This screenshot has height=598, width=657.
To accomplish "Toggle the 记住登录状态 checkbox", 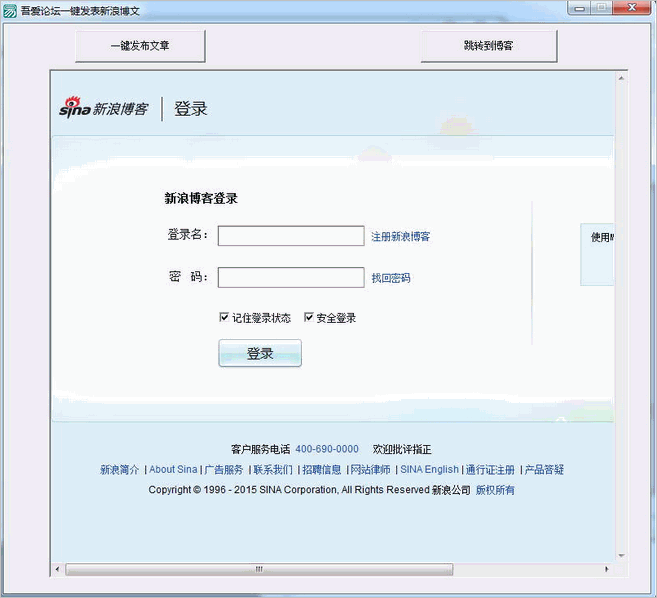I will [x=224, y=317].
